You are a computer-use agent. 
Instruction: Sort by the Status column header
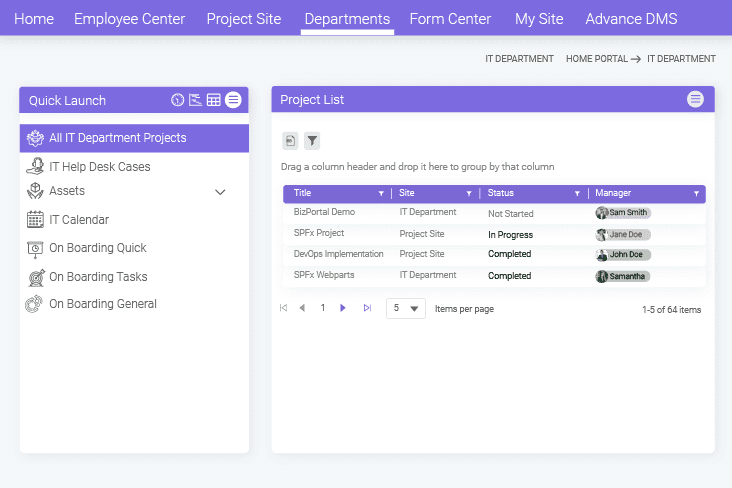(500, 193)
